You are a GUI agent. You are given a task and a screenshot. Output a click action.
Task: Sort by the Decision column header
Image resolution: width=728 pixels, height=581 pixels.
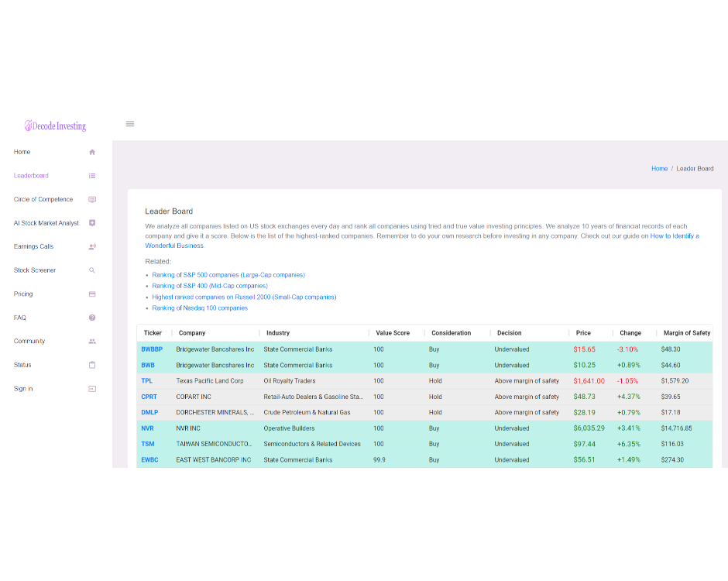pos(510,333)
